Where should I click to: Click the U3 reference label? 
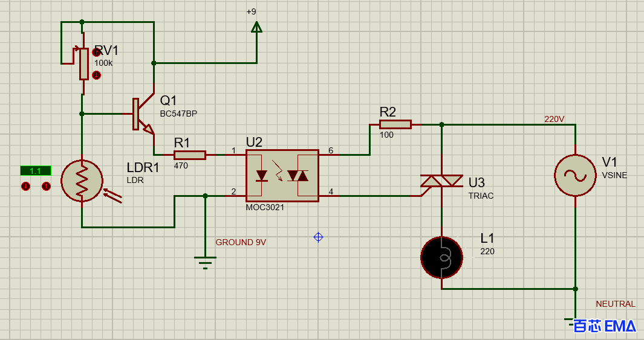[477, 182]
